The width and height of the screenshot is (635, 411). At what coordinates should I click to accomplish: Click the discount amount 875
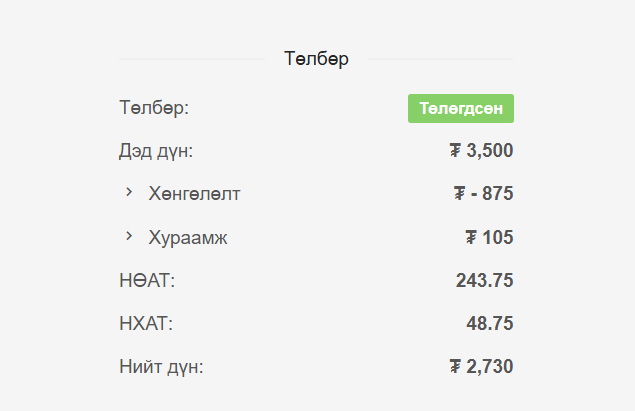497,194
